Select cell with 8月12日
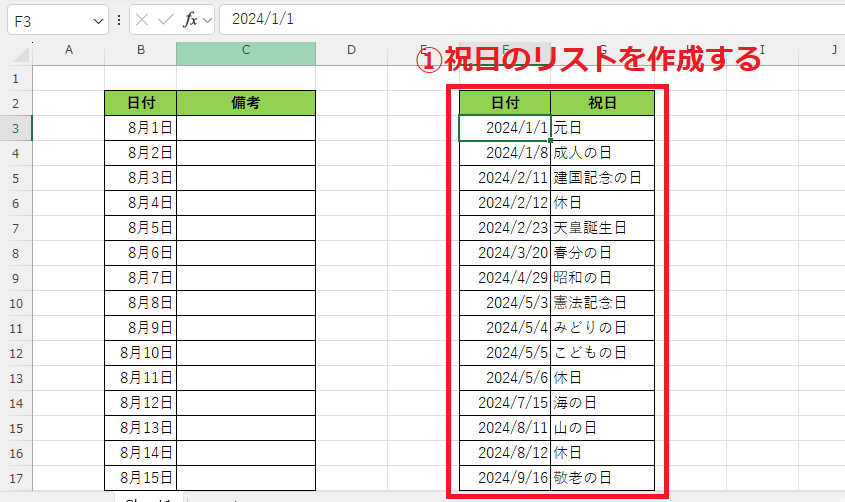 point(141,403)
